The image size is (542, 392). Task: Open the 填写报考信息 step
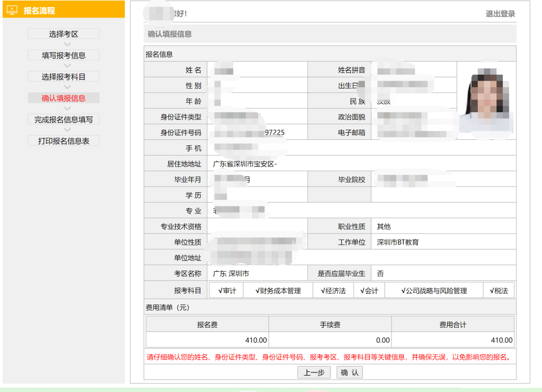click(64, 55)
